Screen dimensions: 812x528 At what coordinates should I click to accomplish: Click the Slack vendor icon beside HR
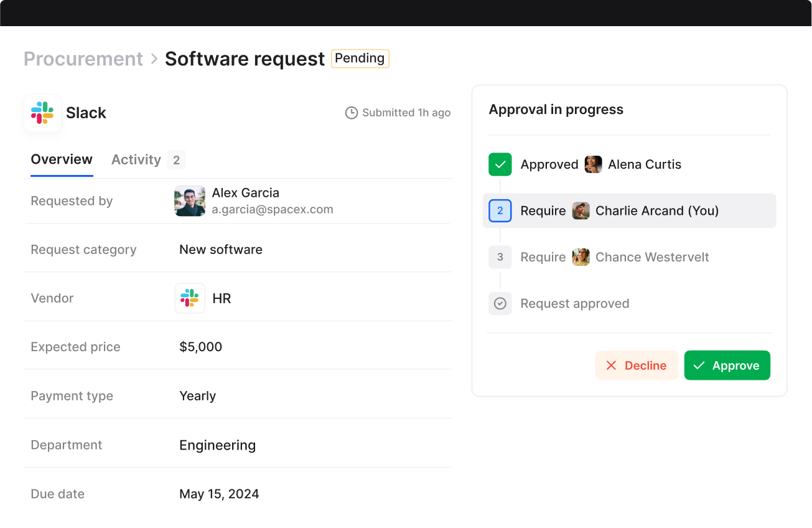coord(190,298)
